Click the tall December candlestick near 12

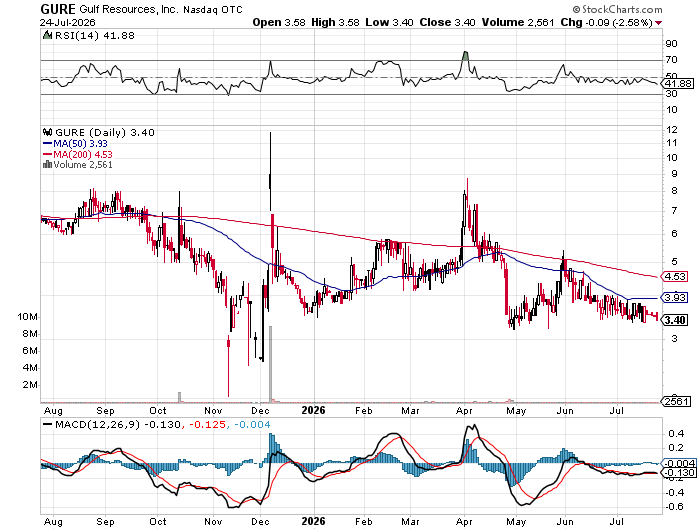pos(270,171)
